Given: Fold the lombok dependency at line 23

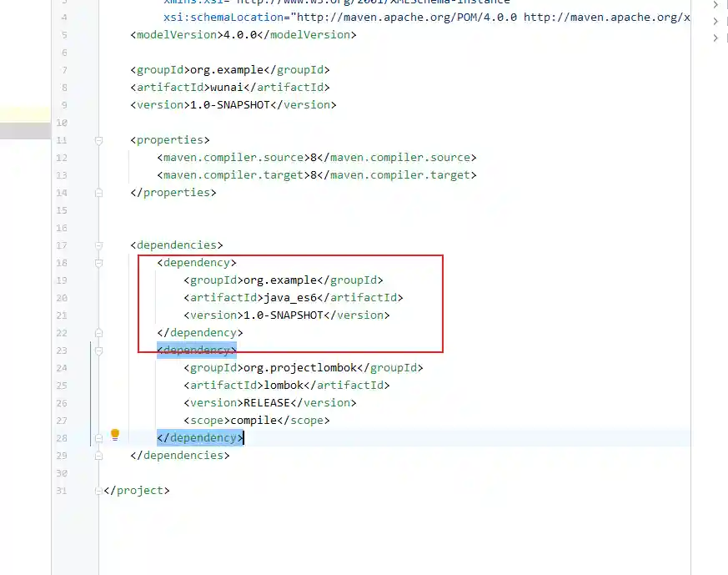Looking at the screenshot, I should point(98,351).
